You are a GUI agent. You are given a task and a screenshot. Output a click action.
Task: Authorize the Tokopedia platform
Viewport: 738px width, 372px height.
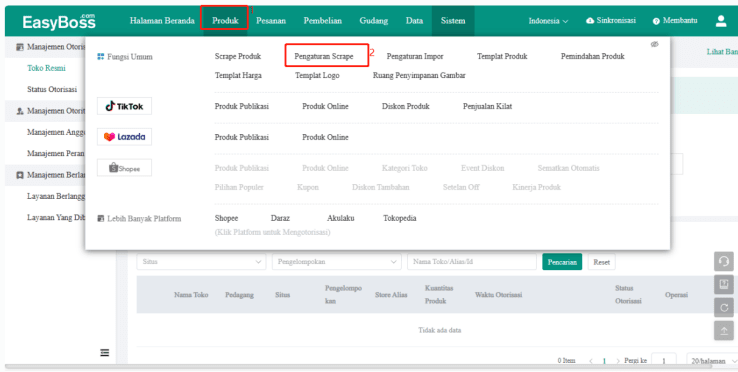coord(400,218)
